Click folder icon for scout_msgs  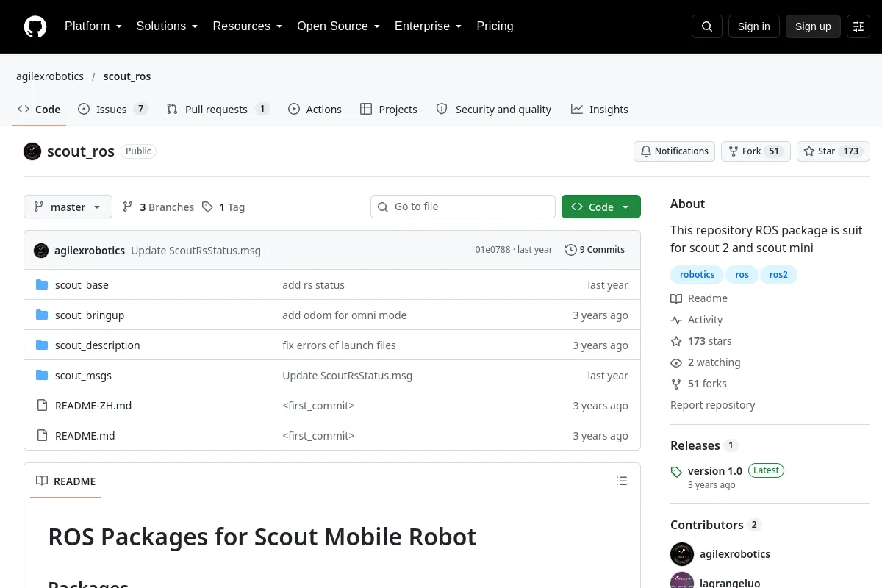[42, 376]
